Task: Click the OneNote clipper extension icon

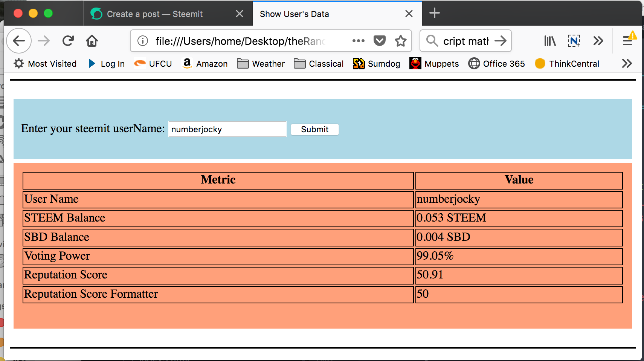Action: [x=574, y=41]
